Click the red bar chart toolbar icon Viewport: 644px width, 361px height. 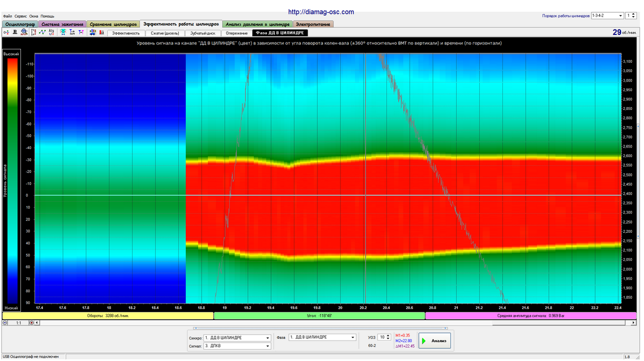[101, 32]
